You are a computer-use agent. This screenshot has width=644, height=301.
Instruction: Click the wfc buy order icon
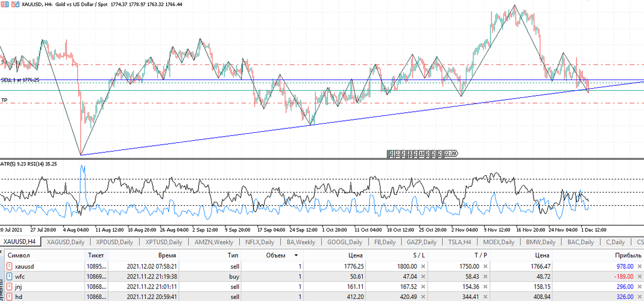point(9,276)
